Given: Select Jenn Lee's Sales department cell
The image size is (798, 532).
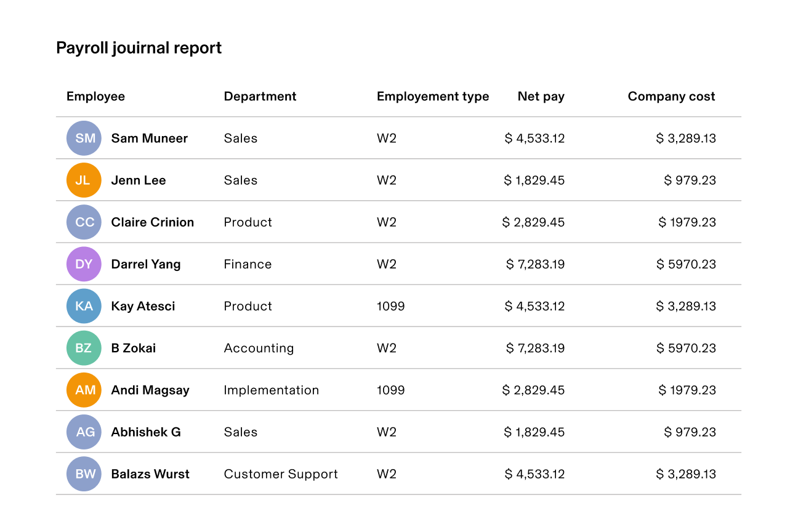Looking at the screenshot, I should (x=240, y=180).
